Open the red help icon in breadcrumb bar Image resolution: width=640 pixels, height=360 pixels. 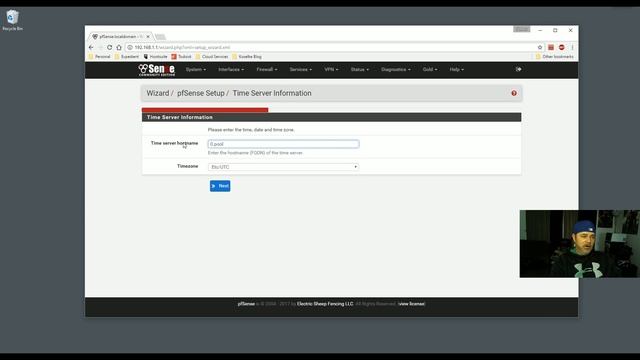(x=514, y=93)
